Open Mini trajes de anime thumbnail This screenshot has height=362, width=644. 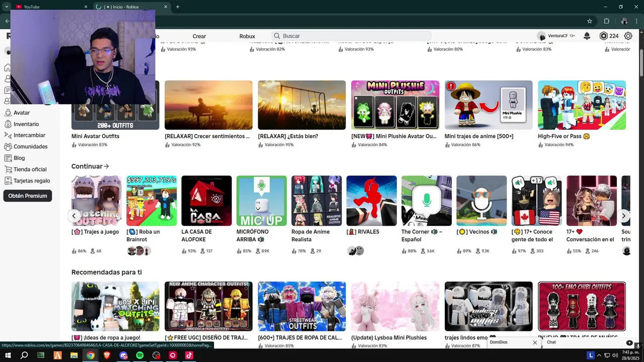click(x=489, y=105)
